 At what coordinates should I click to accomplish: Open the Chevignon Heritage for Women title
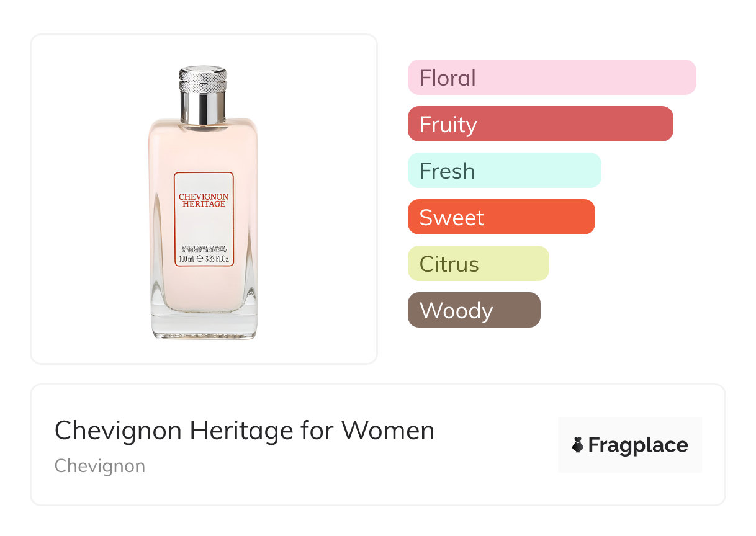click(x=245, y=431)
